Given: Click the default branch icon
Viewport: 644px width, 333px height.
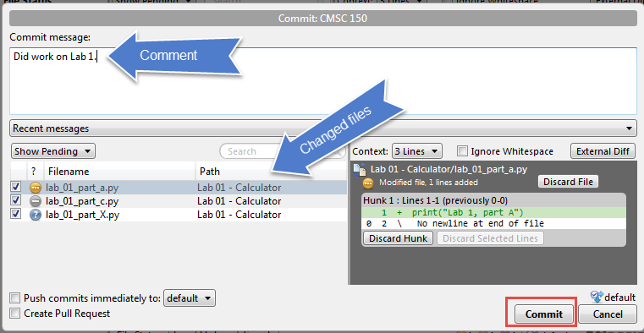Looking at the screenshot, I should pyautogui.click(x=596, y=297).
